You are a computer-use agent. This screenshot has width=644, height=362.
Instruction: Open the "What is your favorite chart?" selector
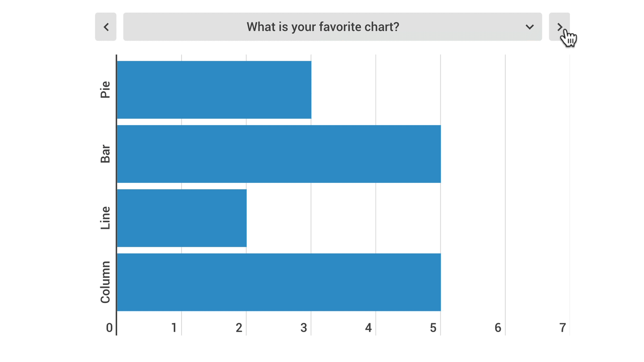click(323, 27)
